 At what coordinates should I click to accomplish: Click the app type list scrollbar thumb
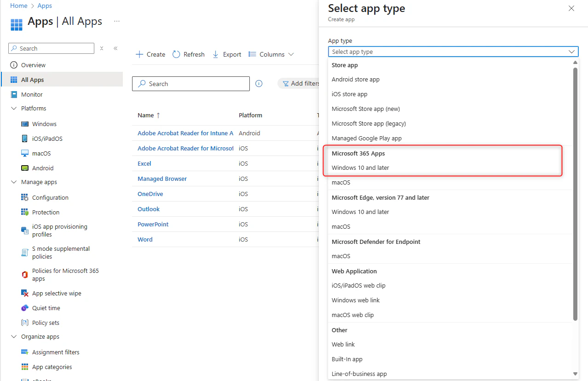[575, 193]
